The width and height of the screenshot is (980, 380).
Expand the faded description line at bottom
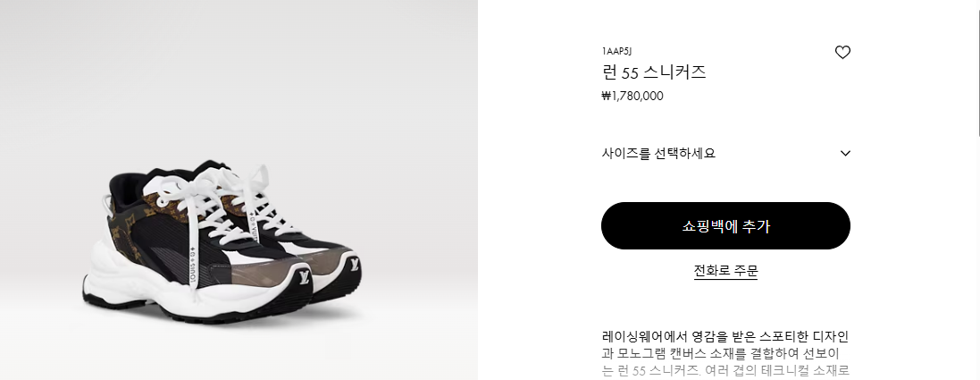(725, 370)
